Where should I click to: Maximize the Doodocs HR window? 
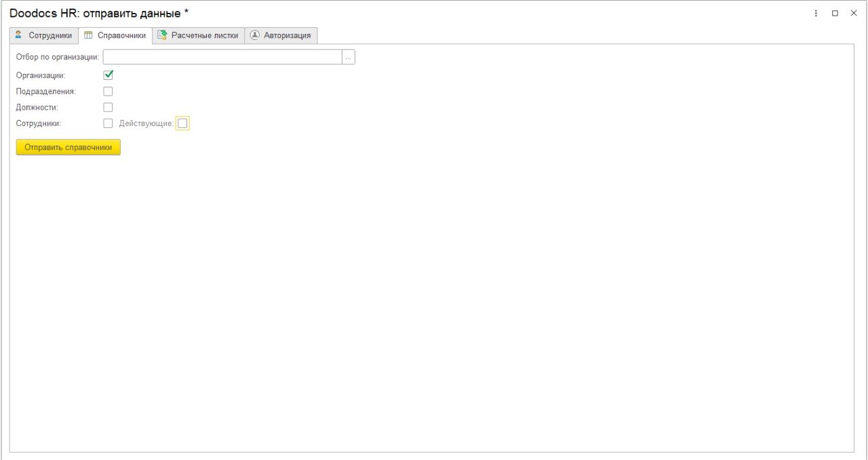coord(835,13)
